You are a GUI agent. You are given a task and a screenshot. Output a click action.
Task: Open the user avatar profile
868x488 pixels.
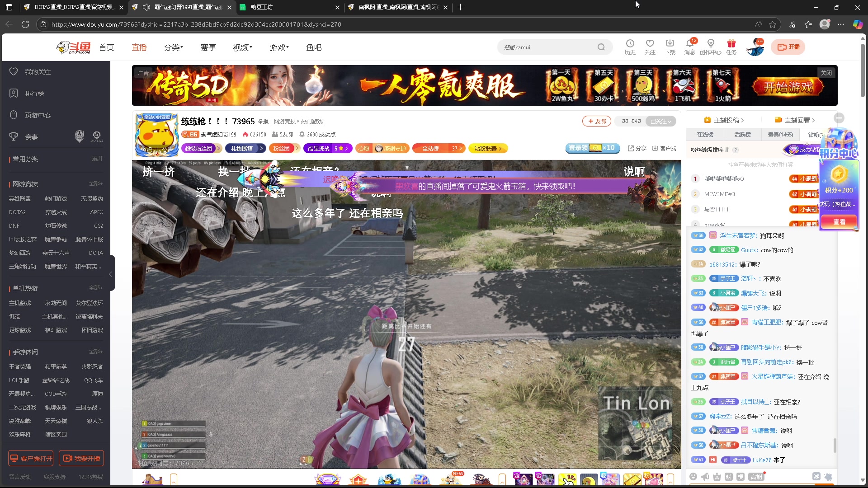point(755,47)
